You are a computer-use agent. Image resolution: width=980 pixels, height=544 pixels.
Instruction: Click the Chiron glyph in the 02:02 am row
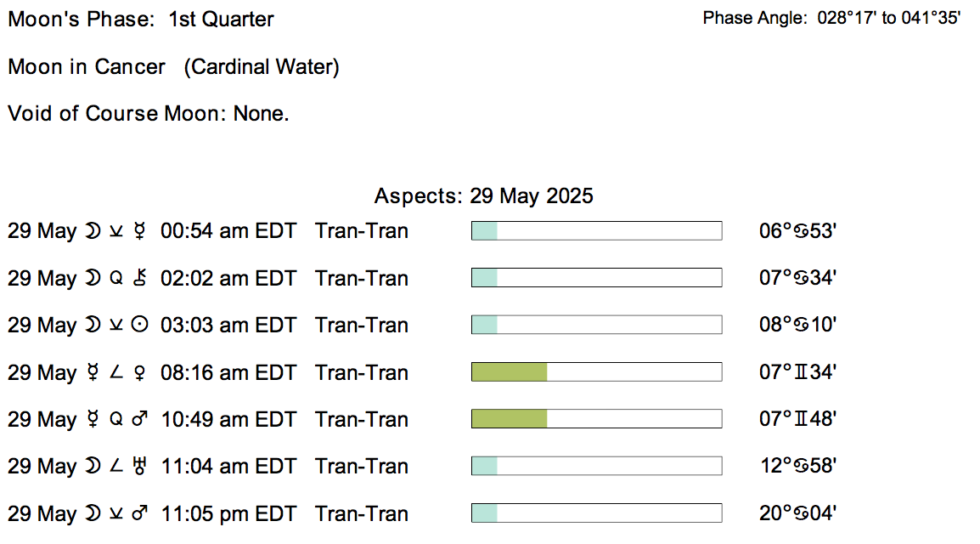pos(141,278)
